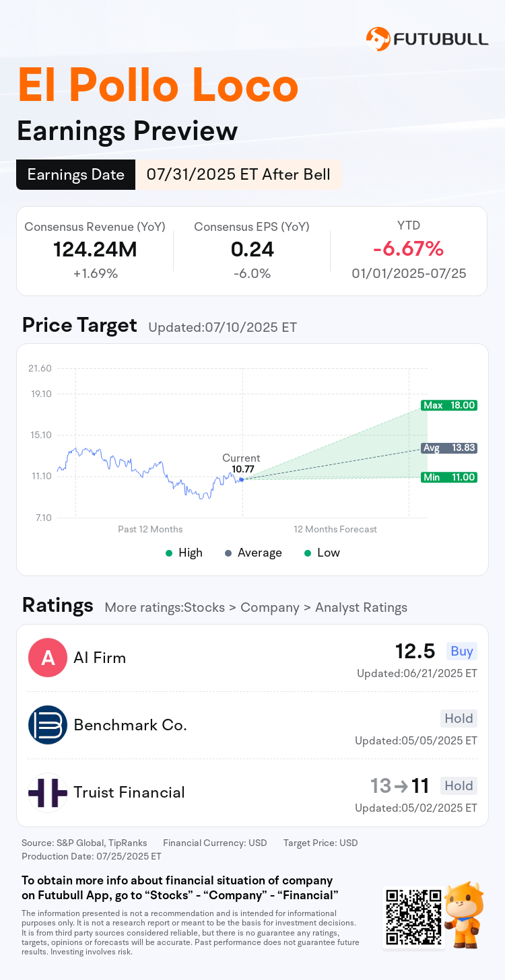Viewport: 505px width, 980px height.
Task: Click Updated:05/05/2025 ET text
Action: click(x=416, y=741)
